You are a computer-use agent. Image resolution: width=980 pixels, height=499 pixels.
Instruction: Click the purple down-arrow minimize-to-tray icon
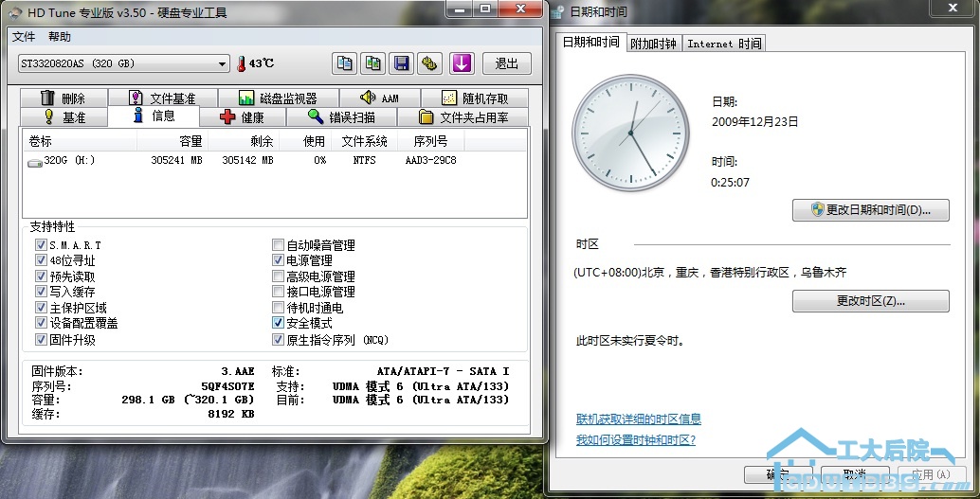[462, 63]
